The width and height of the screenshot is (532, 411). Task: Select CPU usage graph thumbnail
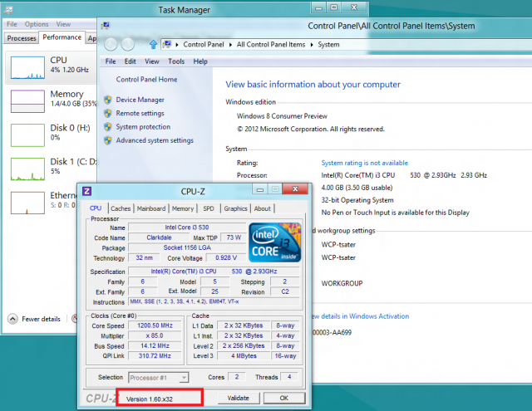27,68
